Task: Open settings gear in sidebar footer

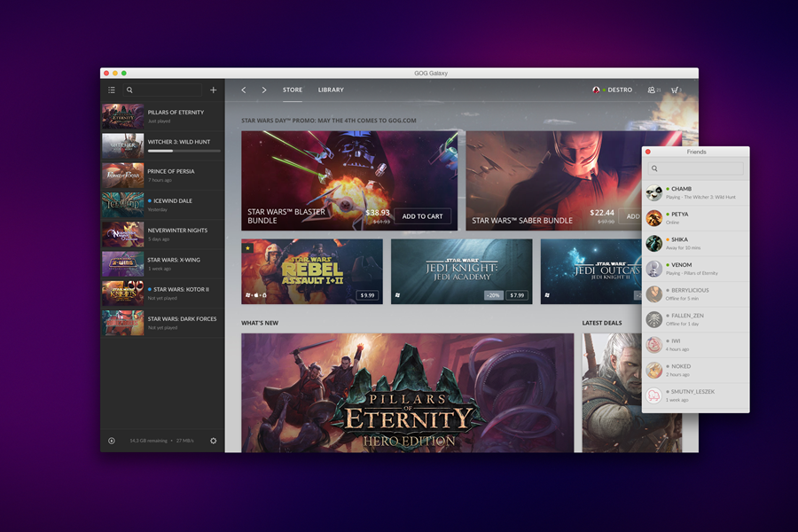Action: (213, 441)
